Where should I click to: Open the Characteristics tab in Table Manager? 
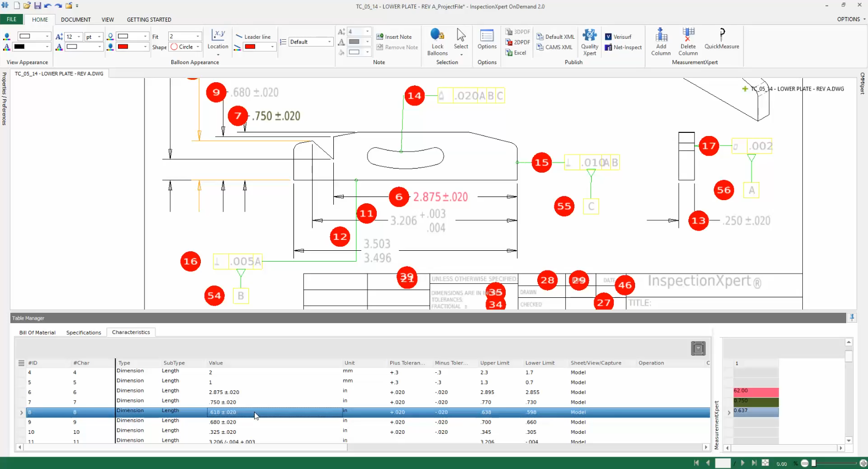click(x=130, y=332)
